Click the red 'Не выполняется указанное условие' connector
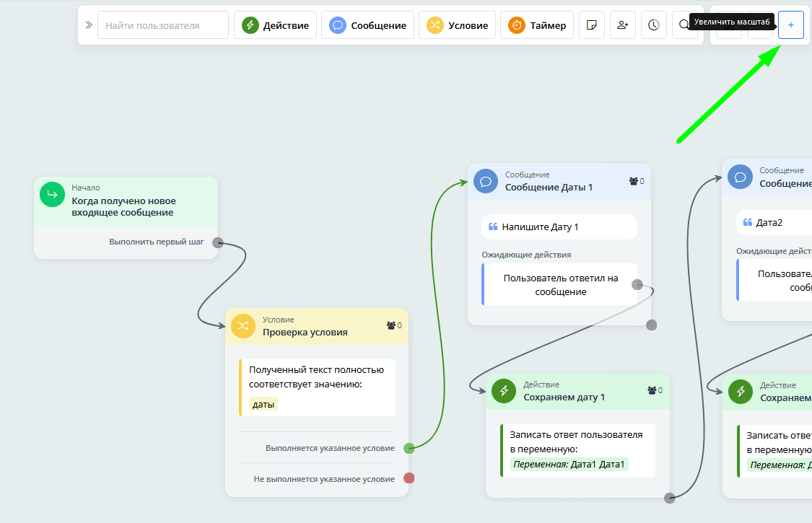The width and height of the screenshot is (812, 523). coord(409,478)
